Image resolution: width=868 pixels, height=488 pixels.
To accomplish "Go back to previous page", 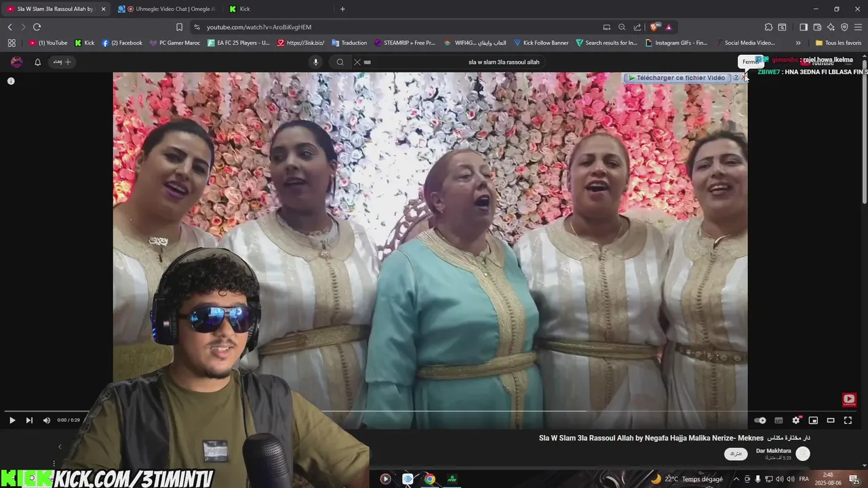I will point(9,27).
